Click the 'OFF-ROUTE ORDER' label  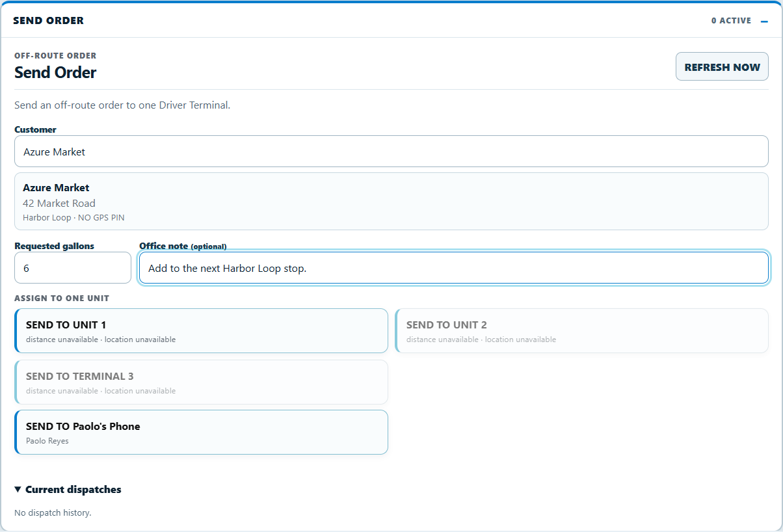click(x=55, y=56)
